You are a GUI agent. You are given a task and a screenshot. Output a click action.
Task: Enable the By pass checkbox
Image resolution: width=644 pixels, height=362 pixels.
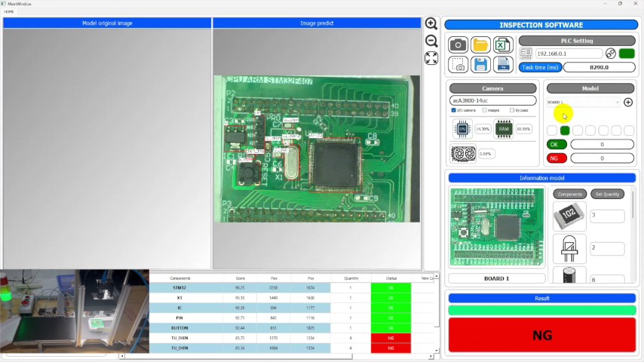(x=512, y=110)
